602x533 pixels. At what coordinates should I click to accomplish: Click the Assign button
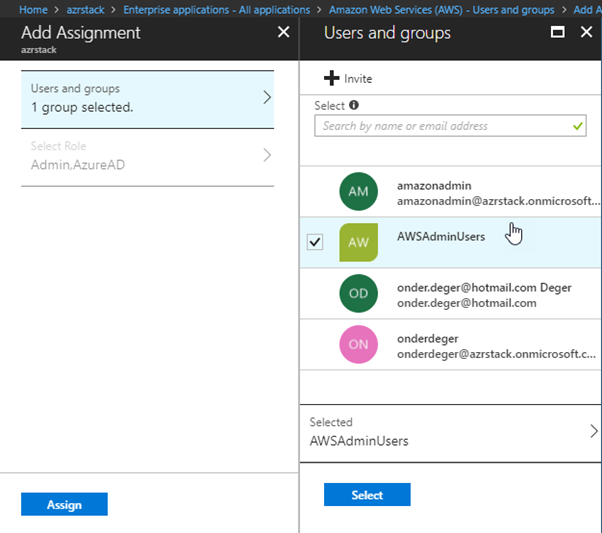pos(64,504)
